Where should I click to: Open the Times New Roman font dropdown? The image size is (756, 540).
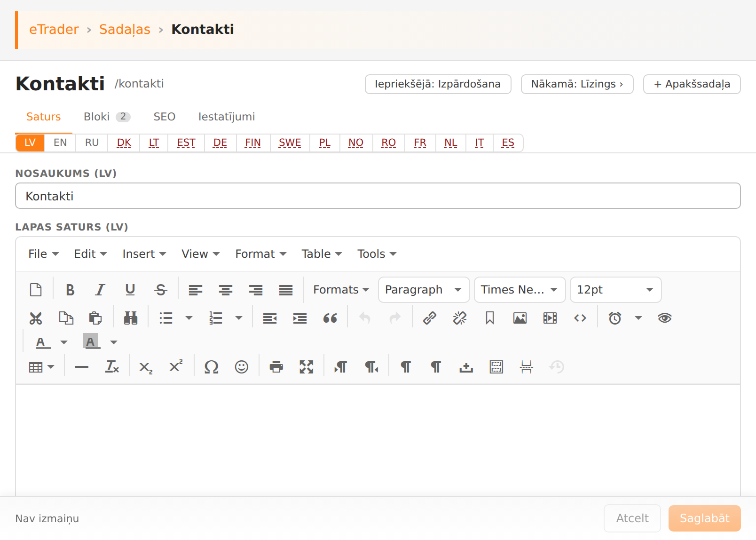click(520, 290)
